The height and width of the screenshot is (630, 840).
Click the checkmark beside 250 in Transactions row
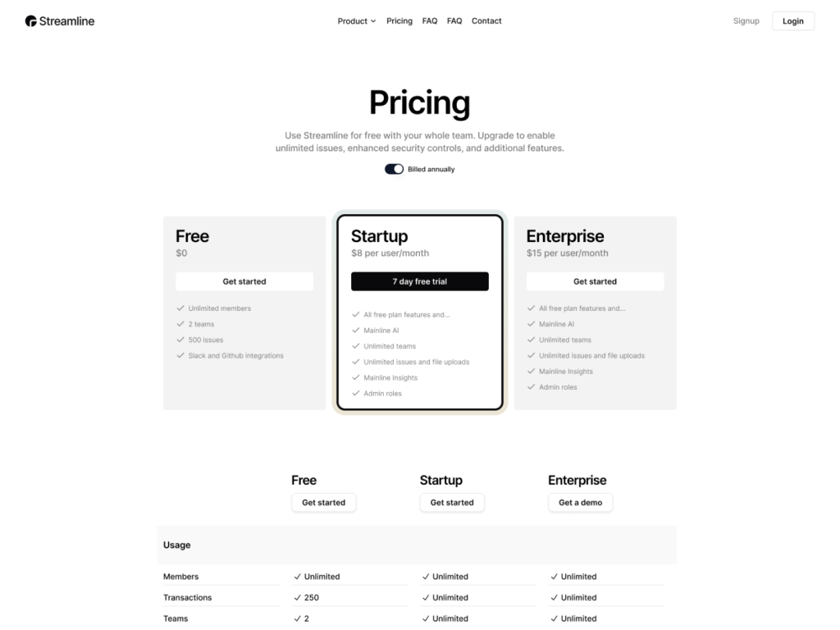pyautogui.click(x=297, y=597)
